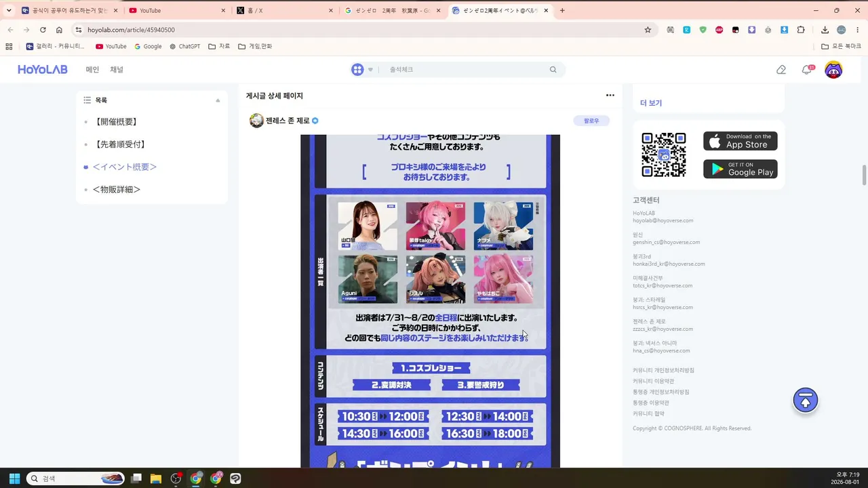Open the 모든 북마크 folder
Screen dimensions: 868x488
coord(841,47)
